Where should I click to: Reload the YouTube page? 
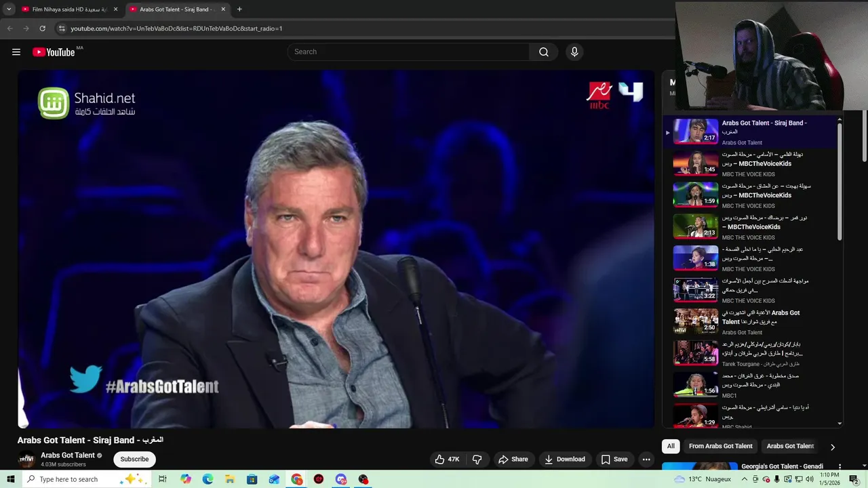pos(42,28)
